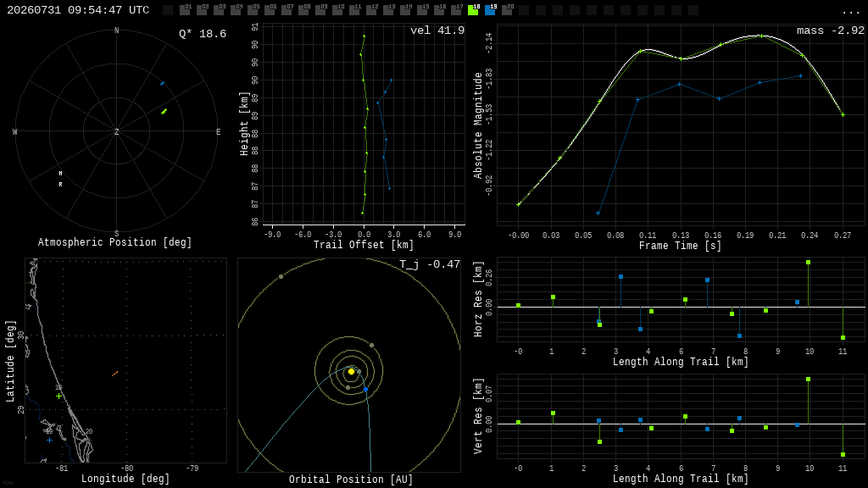
Task: Click the orange meteor track on map
Action: pos(114,374)
